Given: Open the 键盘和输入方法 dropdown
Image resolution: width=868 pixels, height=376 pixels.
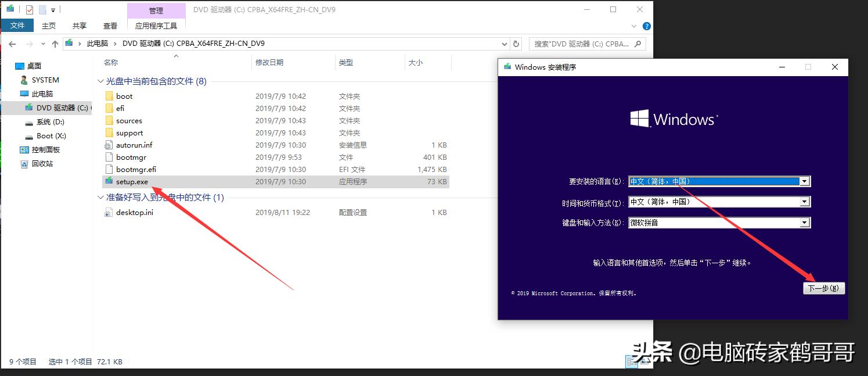Looking at the screenshot, I should 805,222.
